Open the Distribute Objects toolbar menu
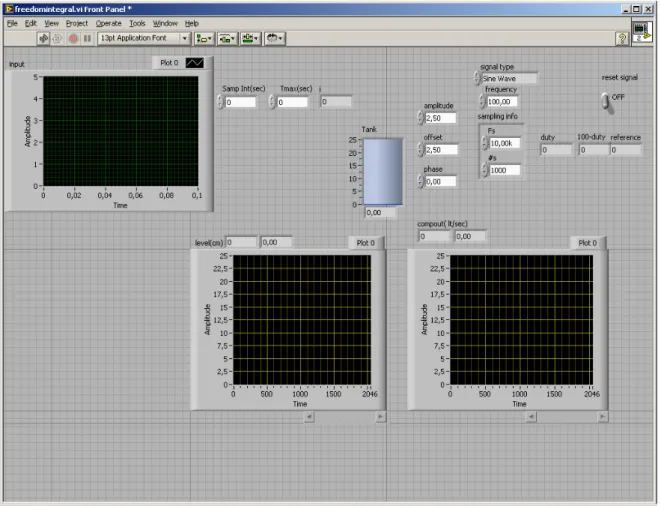The height and width of the screenshot is (506, 661). click(227, 38)
